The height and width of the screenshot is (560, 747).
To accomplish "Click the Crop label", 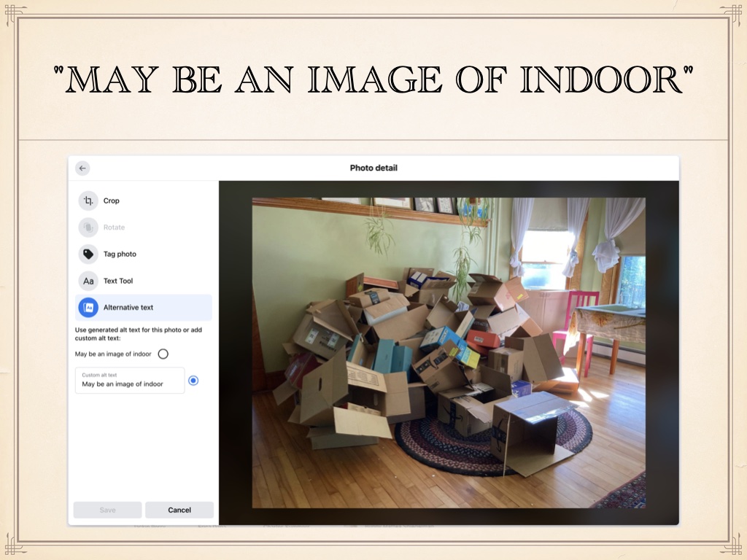I will (x=112, y=201).
